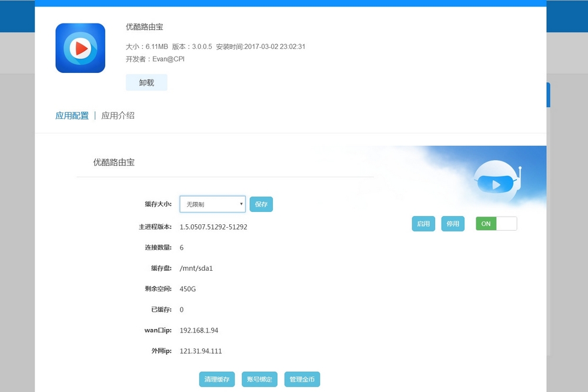The height and width of the screenshot is (392, 588).
Task: Click the 优酷路由宝 app icon
Action: point(80,48)
